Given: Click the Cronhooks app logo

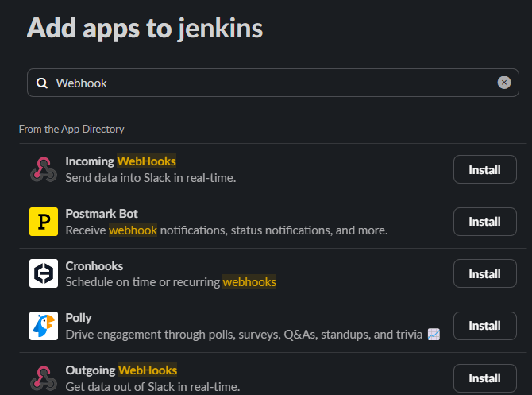Looking at the screenshot, I should tap(43, 273).
